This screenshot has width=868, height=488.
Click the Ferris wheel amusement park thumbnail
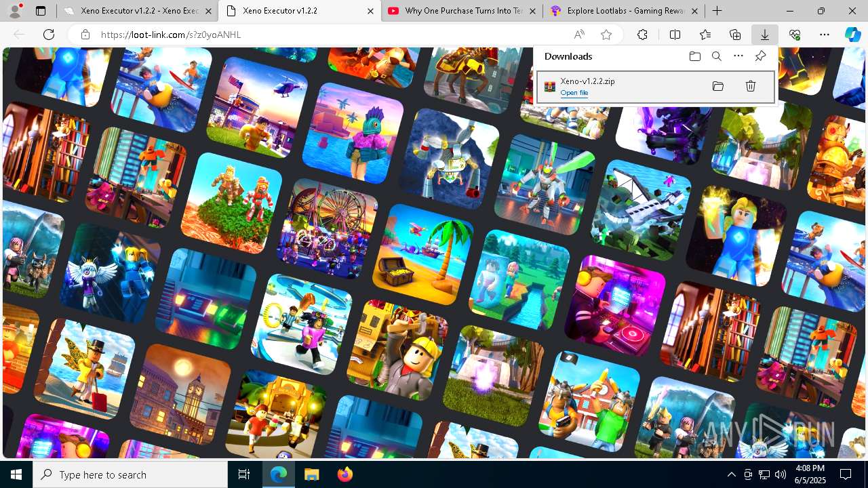pyautogui.click(x=328, y=230)
